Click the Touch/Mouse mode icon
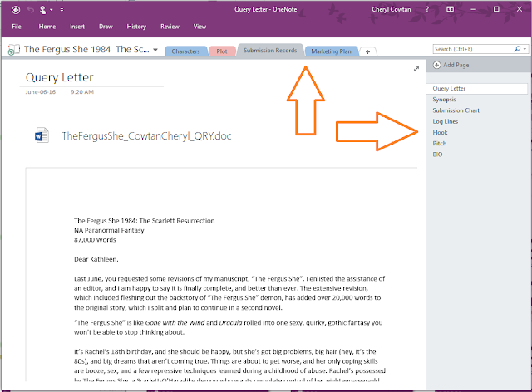 point(42,10)
